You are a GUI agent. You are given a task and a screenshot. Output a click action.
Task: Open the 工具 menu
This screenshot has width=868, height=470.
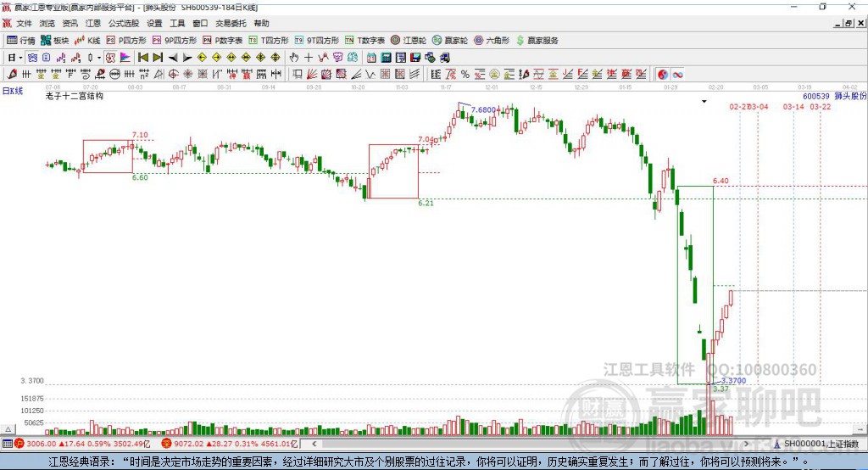177,23
